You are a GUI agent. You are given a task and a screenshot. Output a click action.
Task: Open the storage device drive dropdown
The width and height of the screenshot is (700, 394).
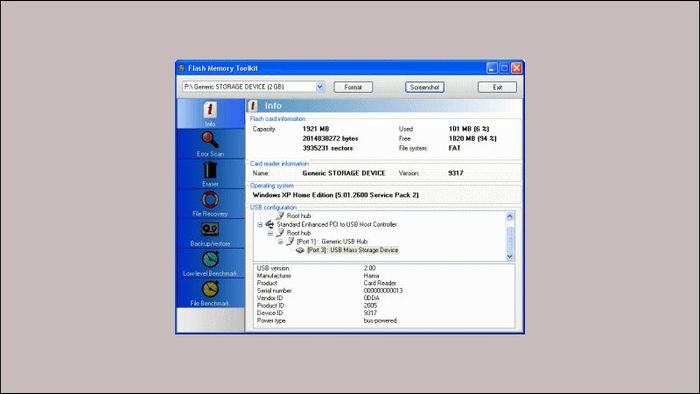coord(320,87)
